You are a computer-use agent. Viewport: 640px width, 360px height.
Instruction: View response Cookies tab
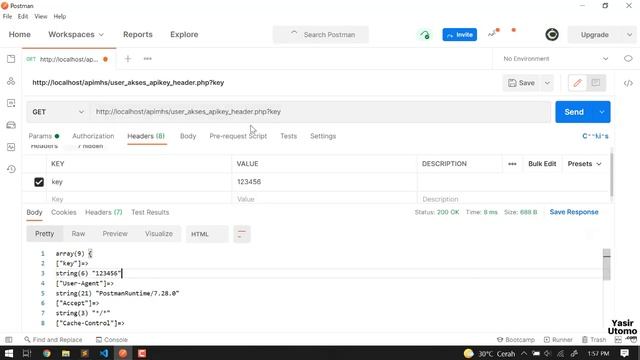tap(64, 212)
